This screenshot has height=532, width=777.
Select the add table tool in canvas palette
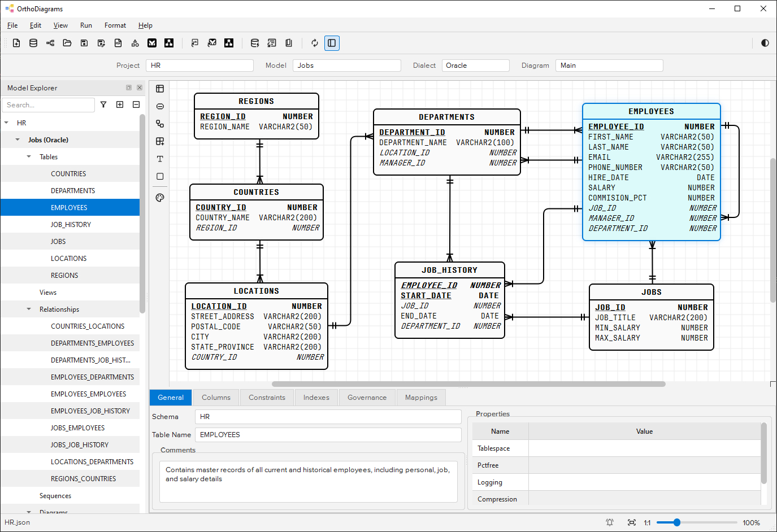pos(160,89)
